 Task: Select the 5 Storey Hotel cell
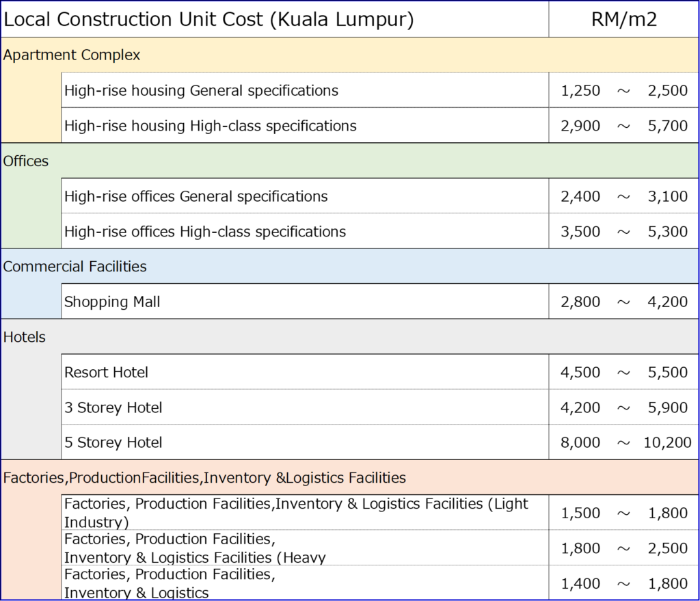click(305, 442)
